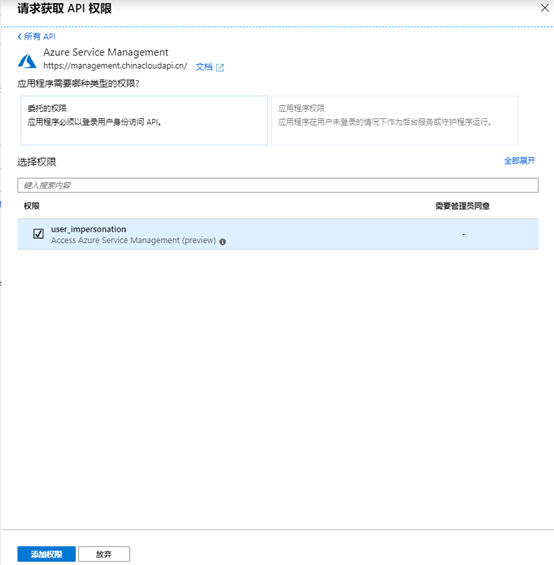The width and height of the screenshot is (554, 565).
Task: Click the management.chinacloudapi.cn URL text
Action: point(115,66)
